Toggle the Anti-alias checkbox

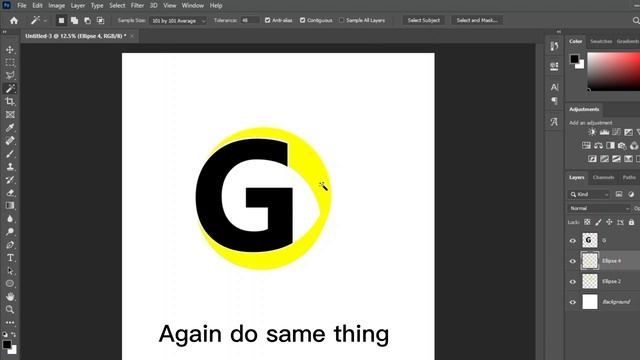pyautogui.click(x=267, y=20)
